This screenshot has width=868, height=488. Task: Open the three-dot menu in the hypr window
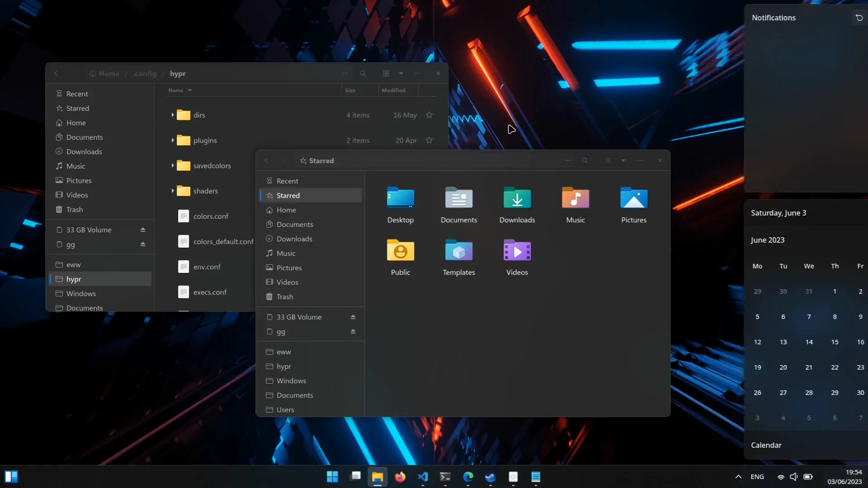418,73
